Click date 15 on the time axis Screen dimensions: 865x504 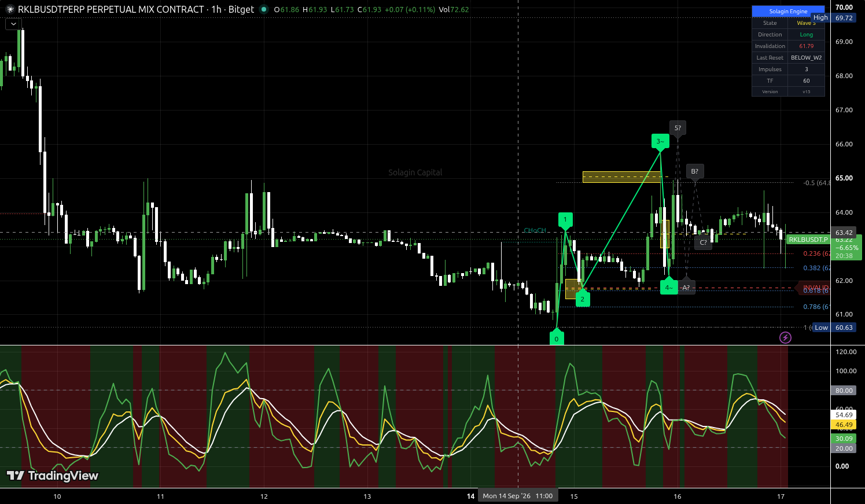pyautogui.click(x=574, y=496)
